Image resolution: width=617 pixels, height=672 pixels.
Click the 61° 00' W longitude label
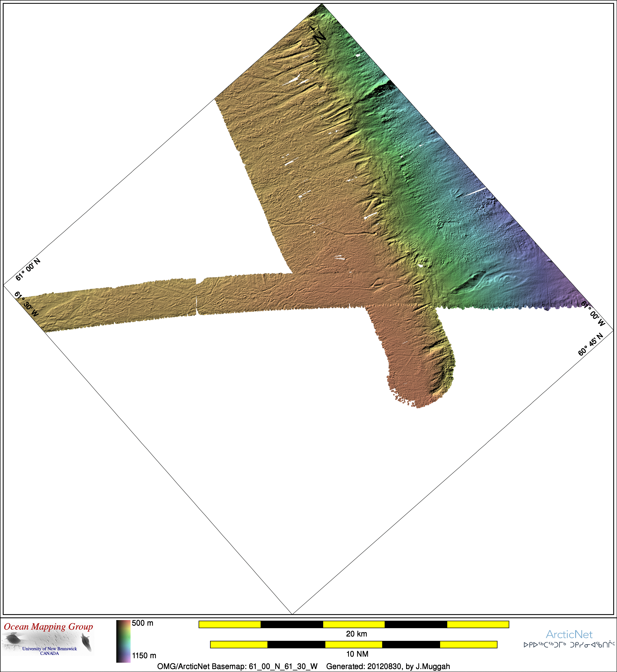click(x=593, y=313)
